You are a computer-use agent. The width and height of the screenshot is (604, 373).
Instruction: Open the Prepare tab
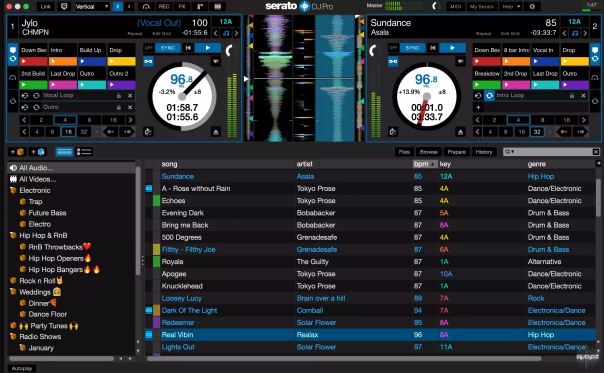(456, 152)
